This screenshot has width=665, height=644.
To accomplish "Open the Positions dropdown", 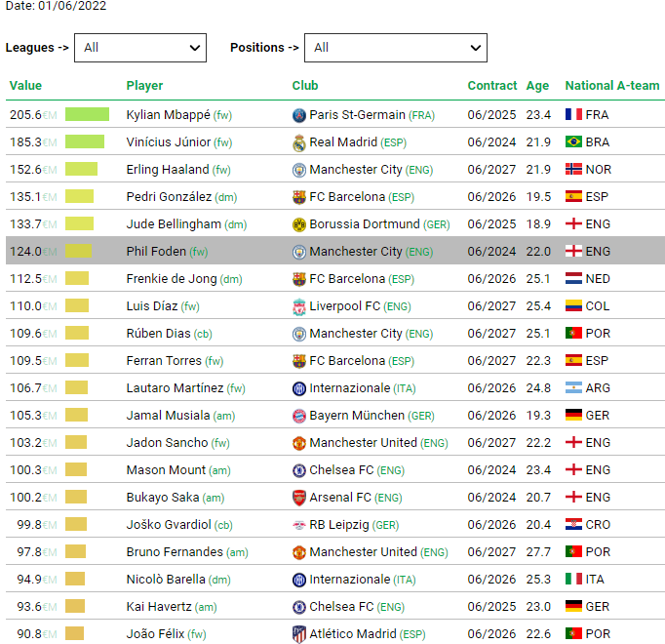I will (x=396, y=48).
